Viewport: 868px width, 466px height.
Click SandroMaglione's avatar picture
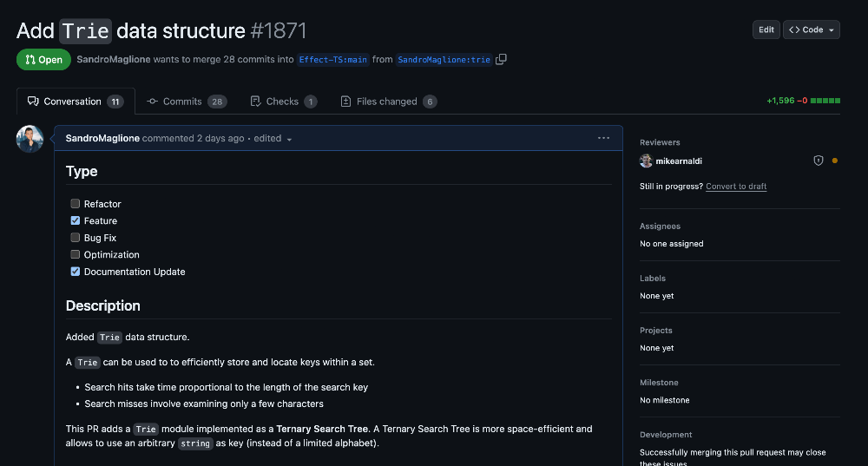[30, 139]
